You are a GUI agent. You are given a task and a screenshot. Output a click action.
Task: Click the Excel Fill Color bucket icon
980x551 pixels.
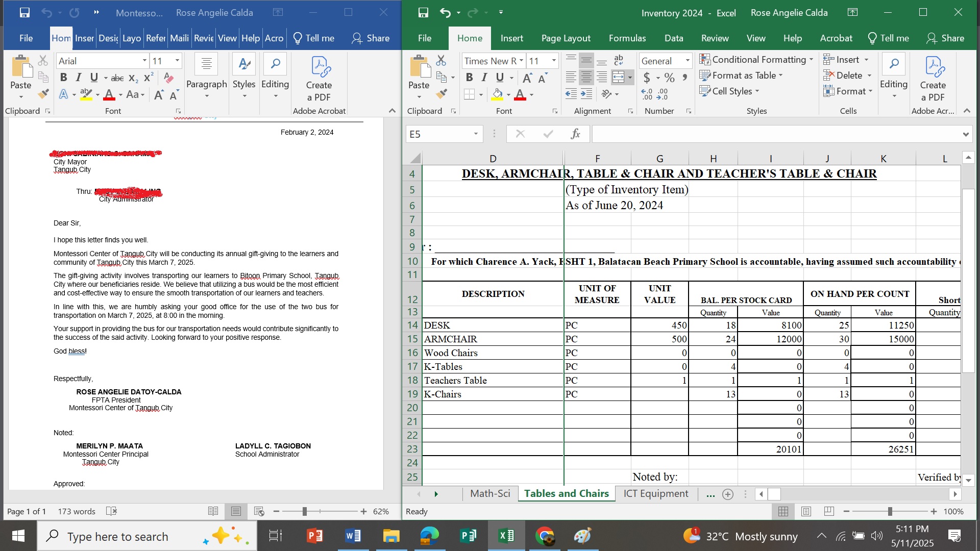coord(497,94)
